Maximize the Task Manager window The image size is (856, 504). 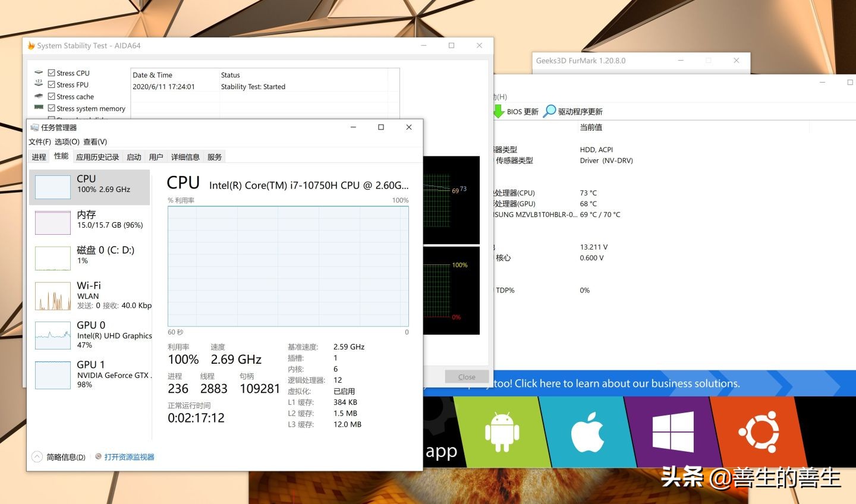(x=381, y=127)
